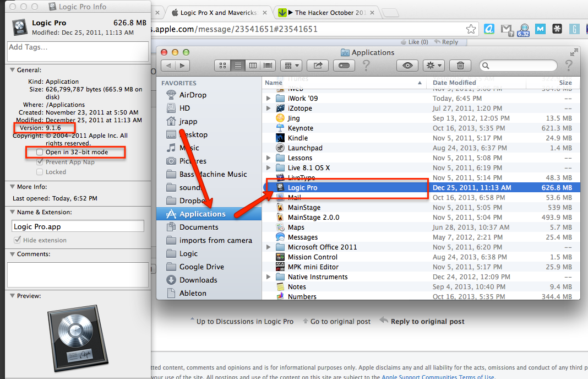Select Mission Control application

(x=421, y=257)
